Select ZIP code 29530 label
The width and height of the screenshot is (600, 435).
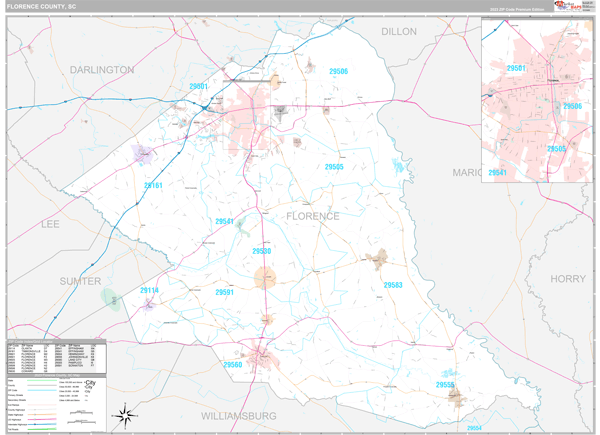pyautogui.click(x=262, y=251)
